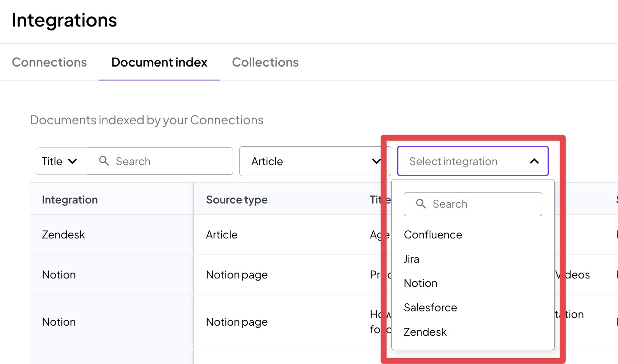This screenshot has width=618, height=364.
Task: Open the Article source type dropdown
Action: 315,161
